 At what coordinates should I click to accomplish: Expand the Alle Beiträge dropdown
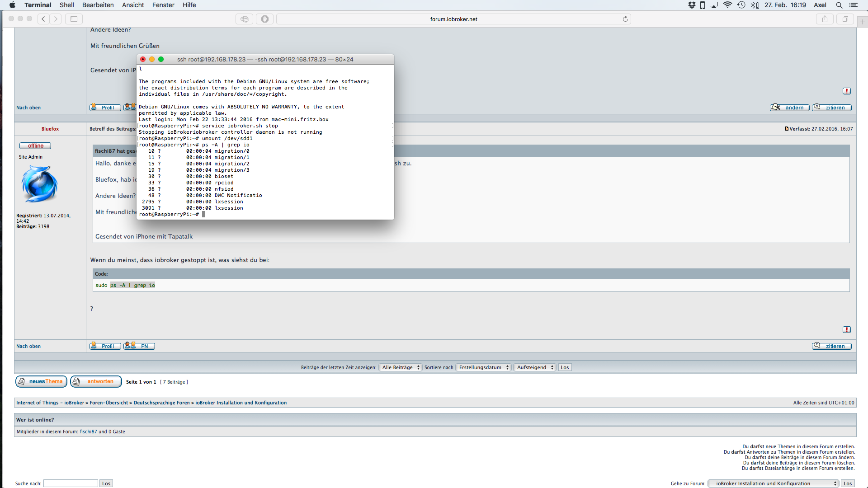(x=401, y=368)
